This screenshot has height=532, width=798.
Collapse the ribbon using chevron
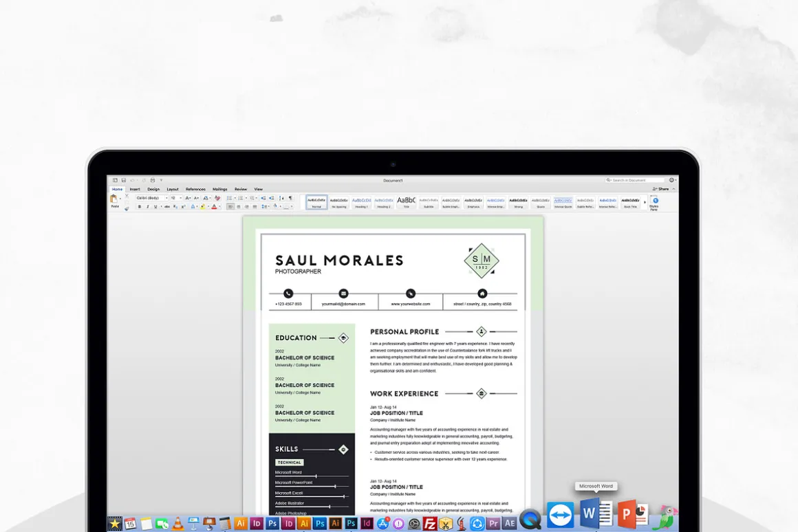(673, 189)
